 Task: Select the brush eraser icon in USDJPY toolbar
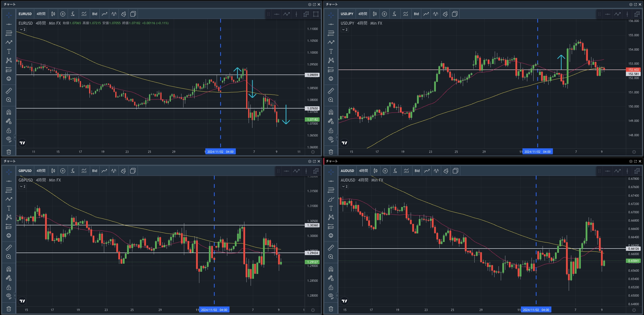point(445,14)
